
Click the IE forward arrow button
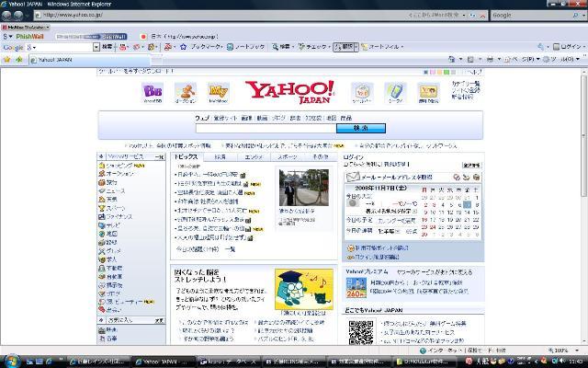pos(18,16)
